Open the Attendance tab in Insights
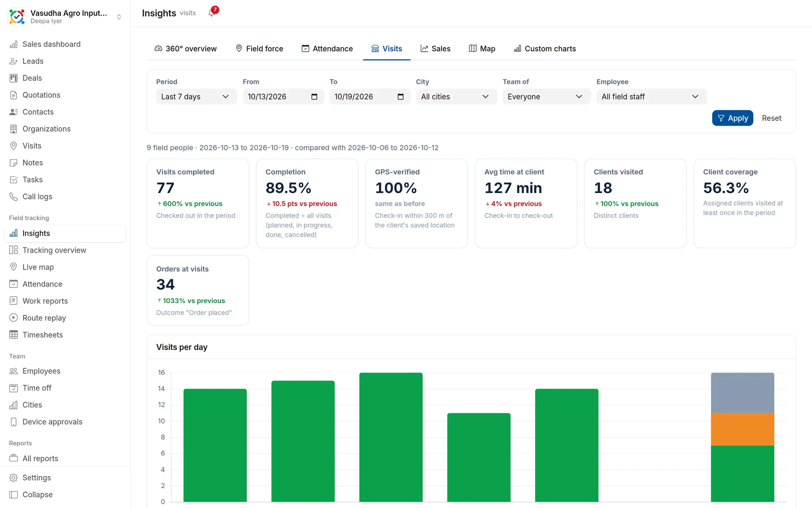812x508 pixels. click(327, 49)
